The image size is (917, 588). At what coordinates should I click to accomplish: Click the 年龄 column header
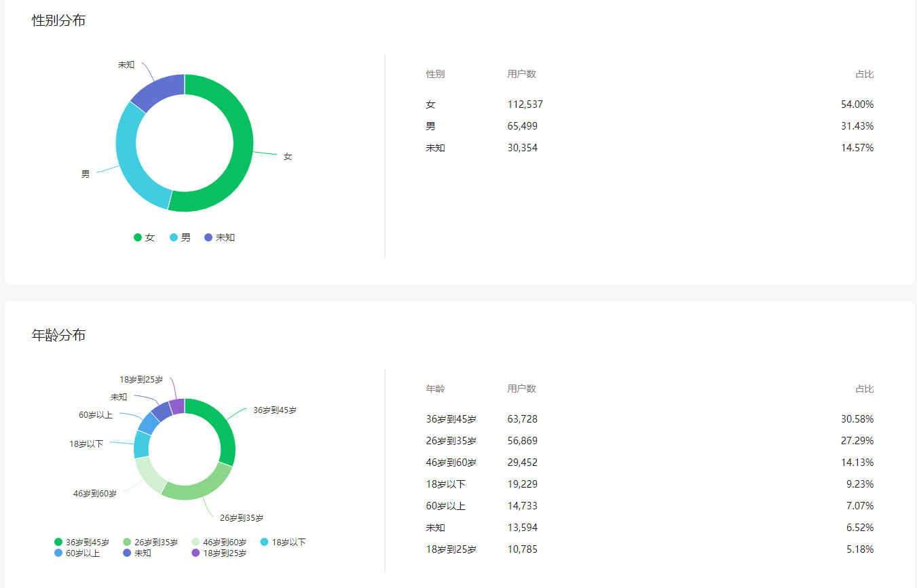(x=436, y=389)
